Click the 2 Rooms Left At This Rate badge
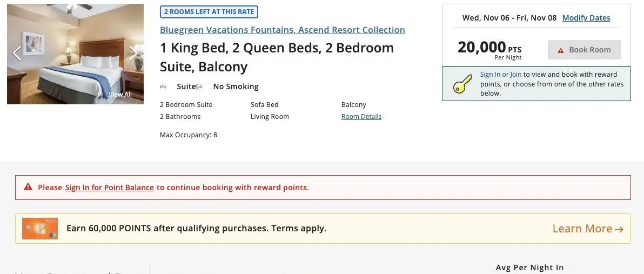 coord(209,12)
